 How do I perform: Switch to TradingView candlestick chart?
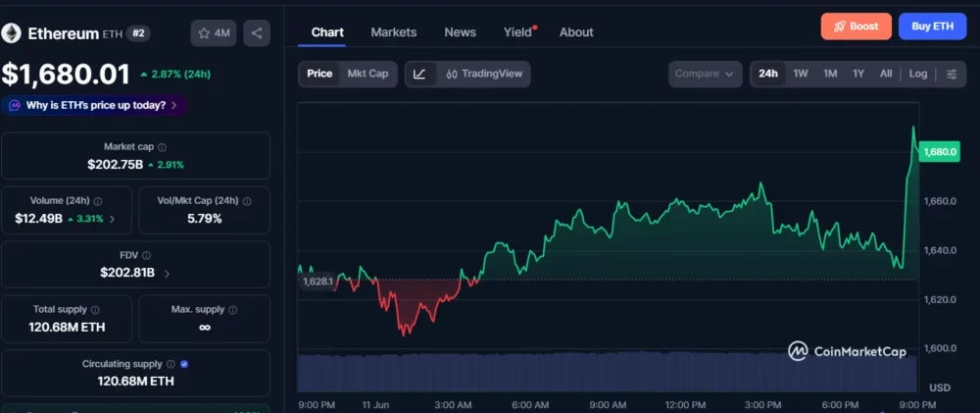tap(484, 74)
